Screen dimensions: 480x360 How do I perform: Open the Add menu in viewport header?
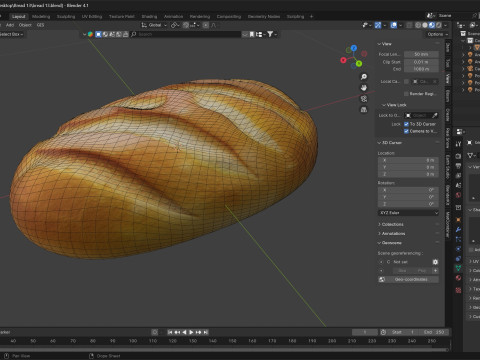[x=10, y=25]
